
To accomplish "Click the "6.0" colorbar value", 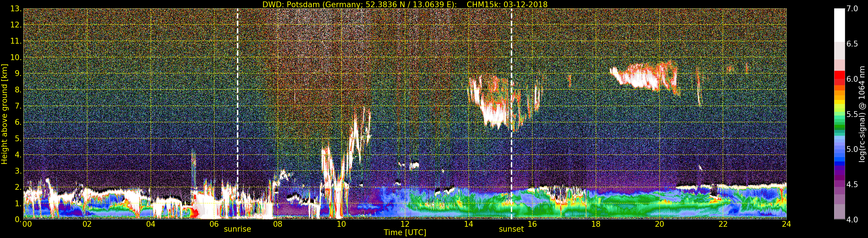I will 852,79.
